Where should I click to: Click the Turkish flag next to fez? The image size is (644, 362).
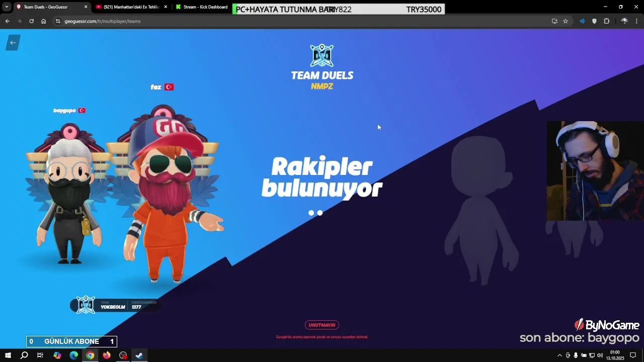click(169, 87)
